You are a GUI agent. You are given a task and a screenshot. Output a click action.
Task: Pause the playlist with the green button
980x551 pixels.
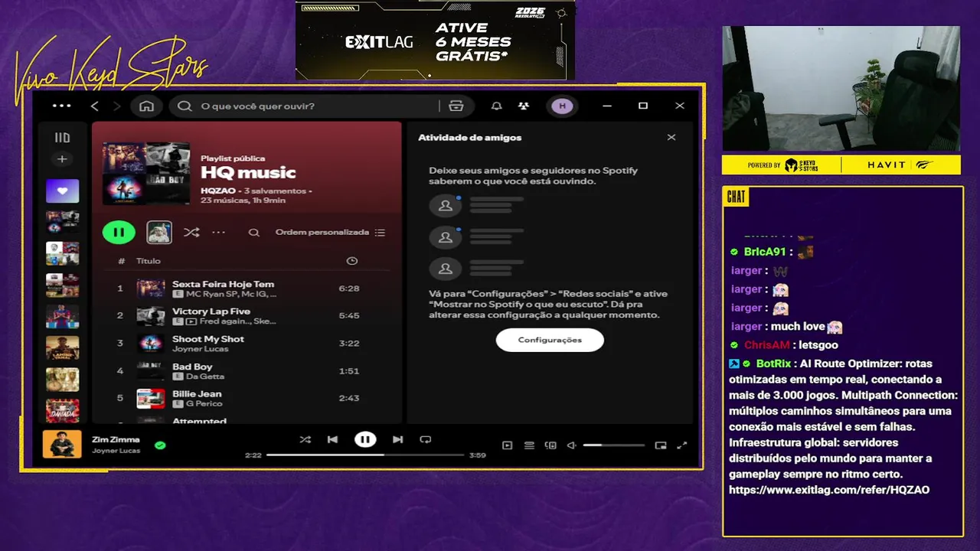click(119, 232)
